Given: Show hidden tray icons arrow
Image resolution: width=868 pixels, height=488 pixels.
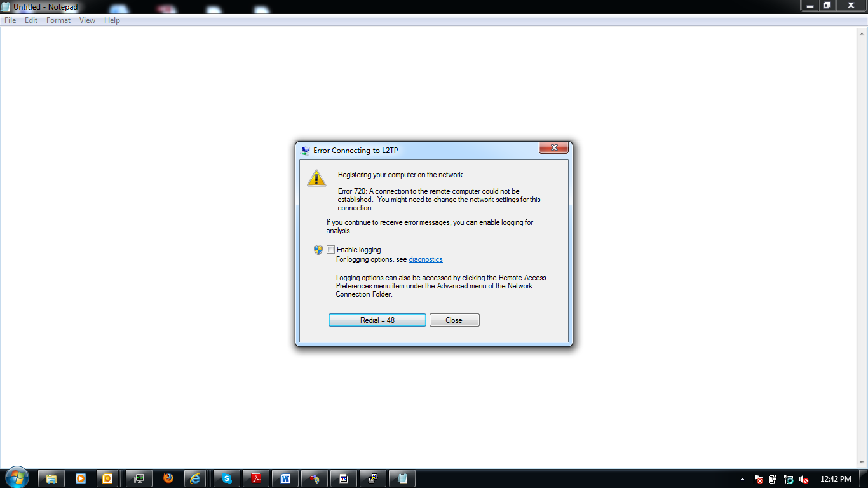Looking at the screenshot, I should (x=742, y=479).
